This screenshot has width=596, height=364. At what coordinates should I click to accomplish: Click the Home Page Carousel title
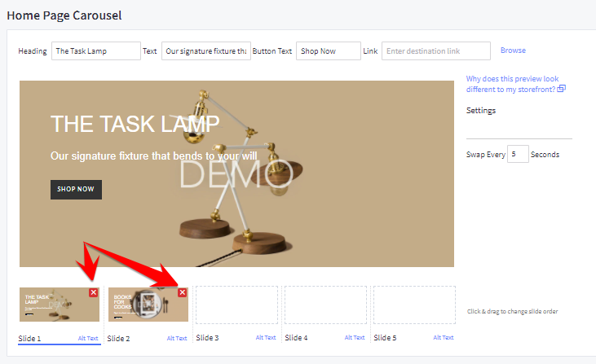[64, 15]
